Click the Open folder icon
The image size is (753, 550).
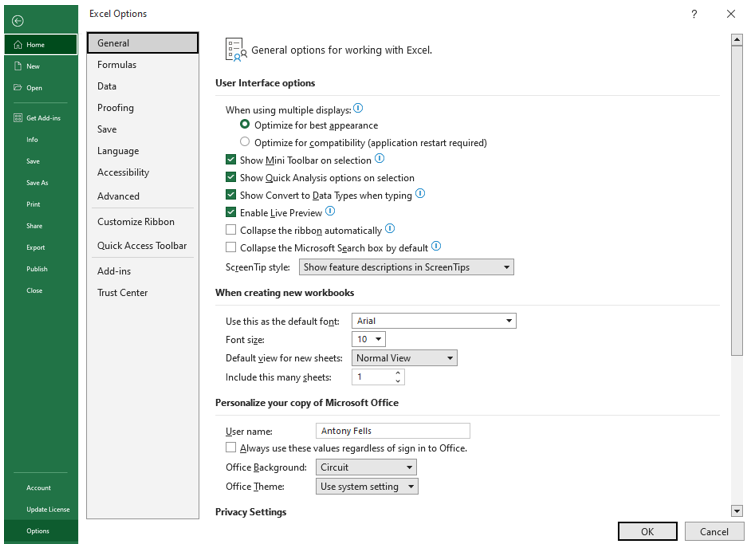(x=18, y=88)
